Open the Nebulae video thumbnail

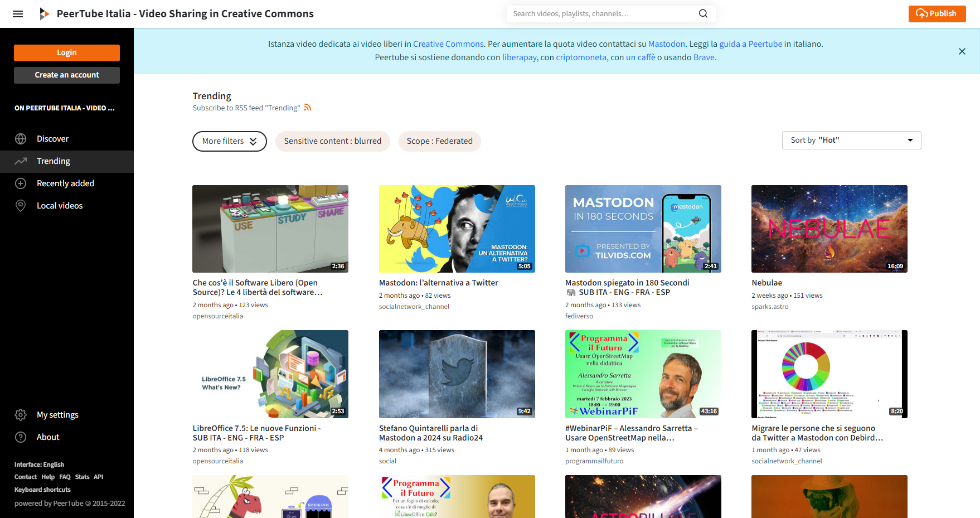829,229
